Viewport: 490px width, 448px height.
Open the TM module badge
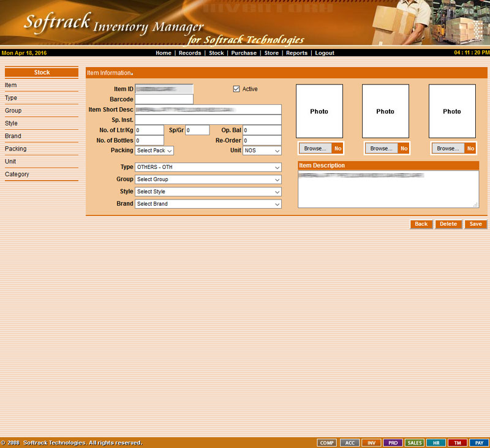[x=457, y=442]
